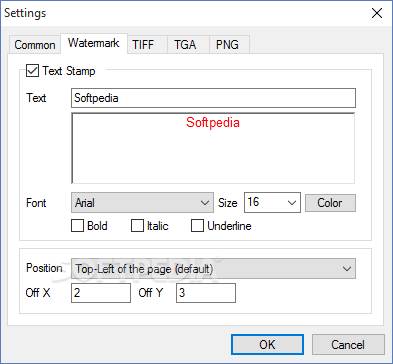Open the Position dropdown list
The height and width of the screenshot is (364, 393).
(x=213, y=269)
